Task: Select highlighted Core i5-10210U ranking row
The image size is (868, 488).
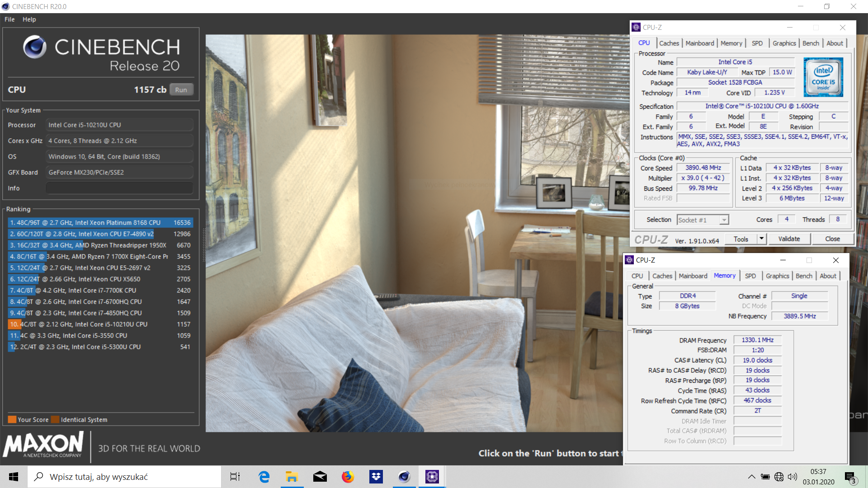Action: point(100,324)
